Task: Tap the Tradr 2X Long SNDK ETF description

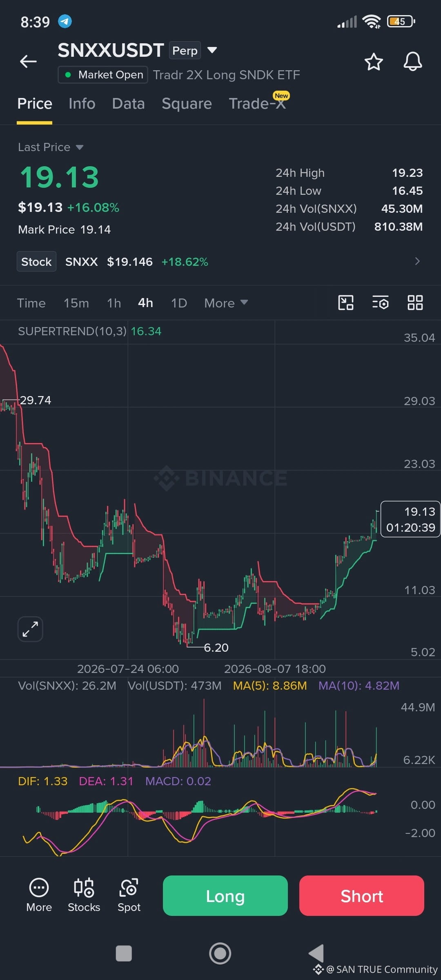Action: tap(227, 75)
